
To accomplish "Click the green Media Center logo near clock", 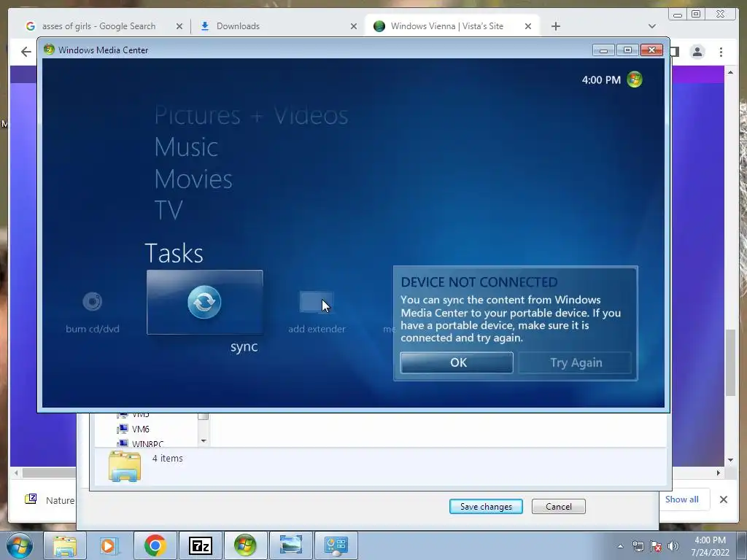I will [635, 79].
